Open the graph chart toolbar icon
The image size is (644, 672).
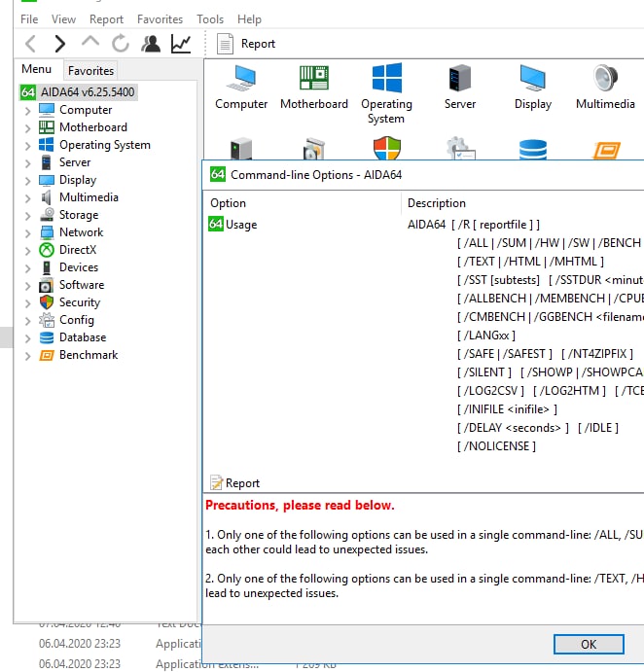coord(181,44)
